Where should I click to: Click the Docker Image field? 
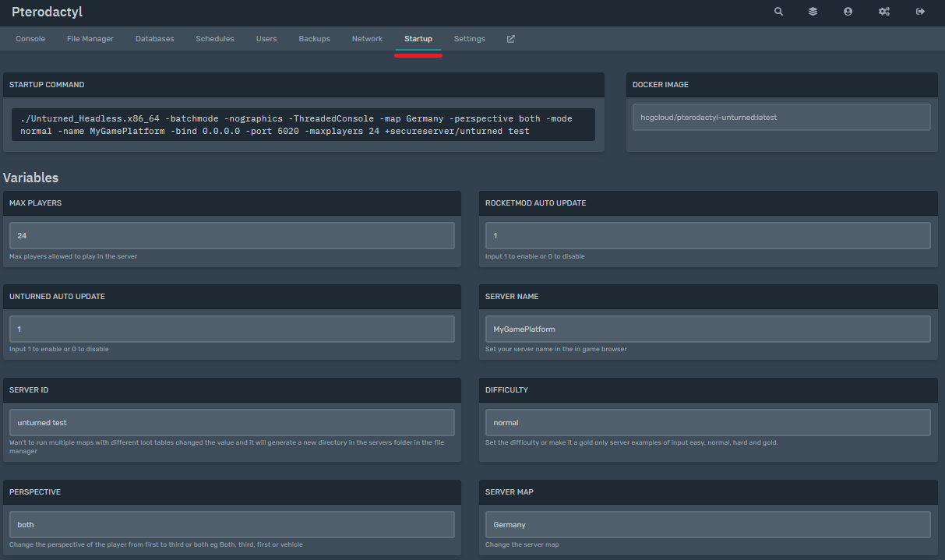pyautogui.click(x=781, y=118)
